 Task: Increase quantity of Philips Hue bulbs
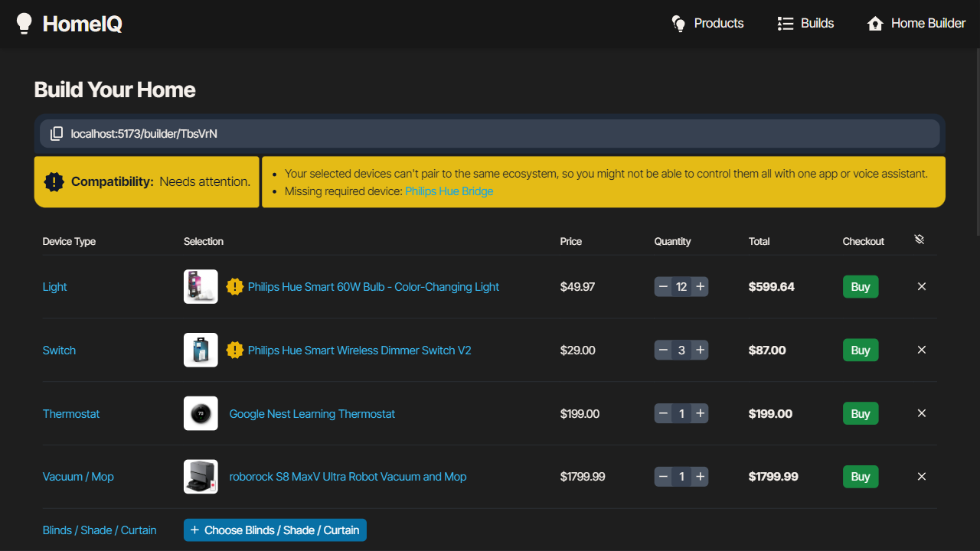click(700, 287)
